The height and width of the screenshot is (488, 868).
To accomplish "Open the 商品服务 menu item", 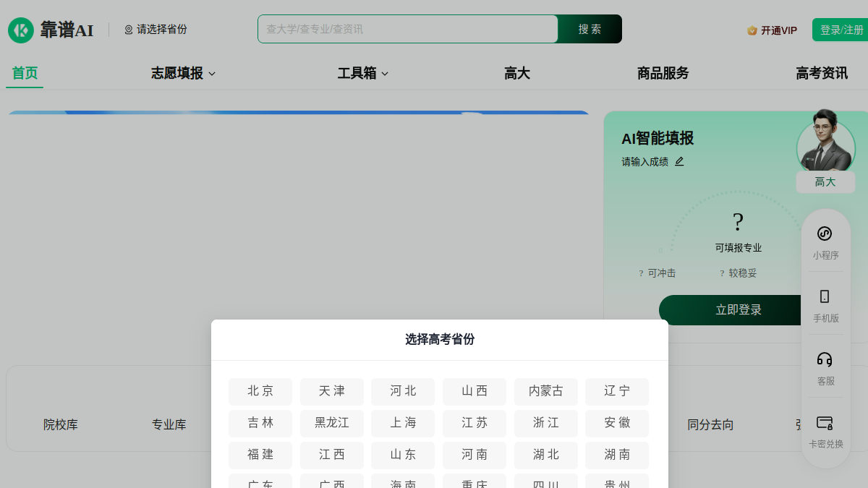I will [663, 73].
